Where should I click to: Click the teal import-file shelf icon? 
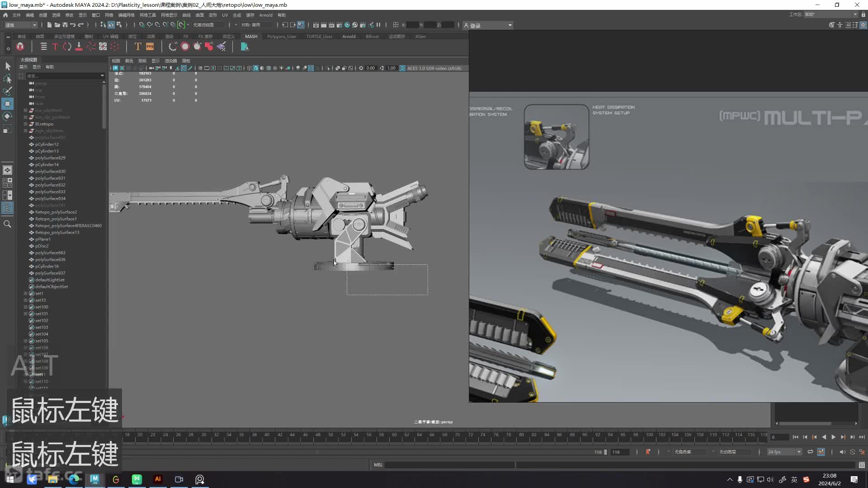[x=245, y=47]
